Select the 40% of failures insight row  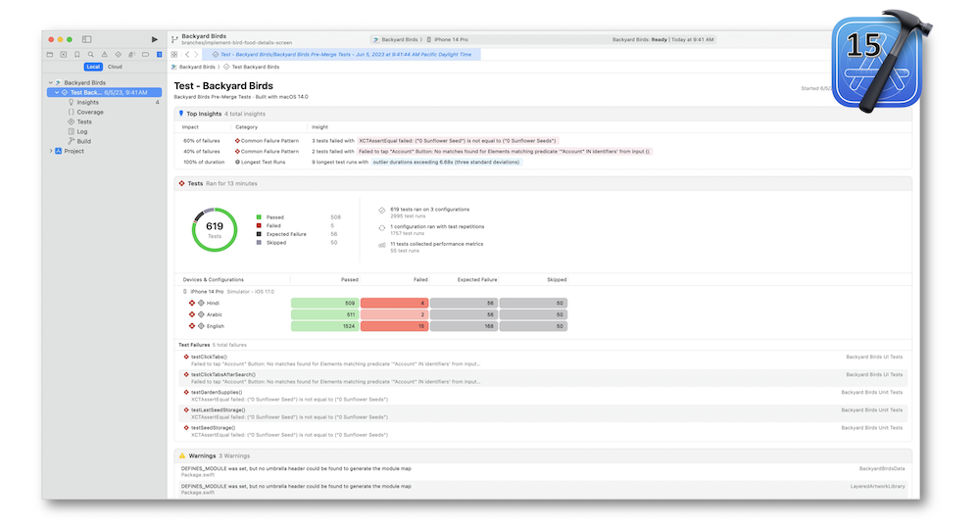[x=543, y=152]
